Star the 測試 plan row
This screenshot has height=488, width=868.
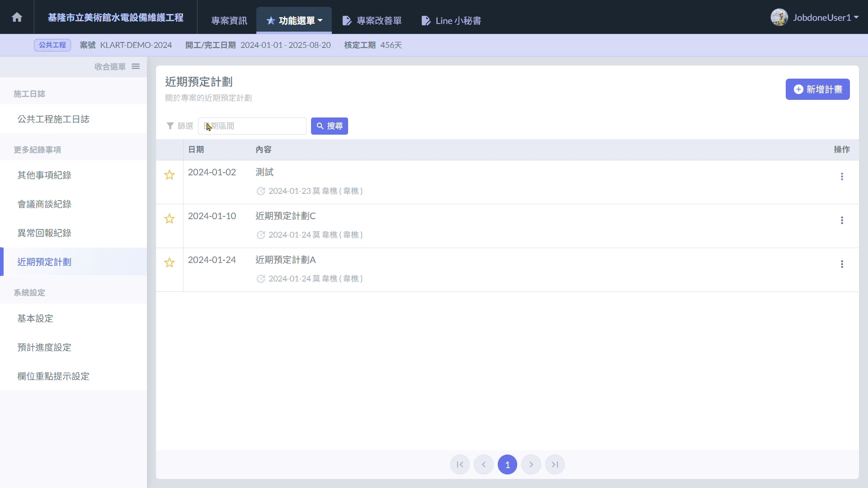170,175
